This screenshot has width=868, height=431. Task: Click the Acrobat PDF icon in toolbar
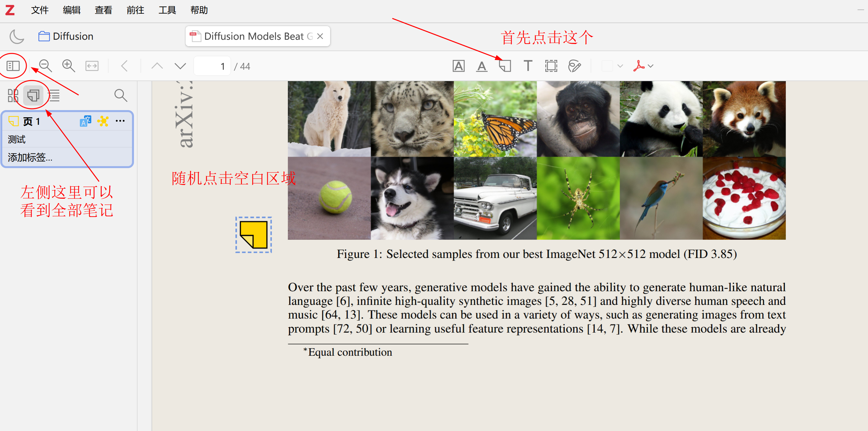639,66
